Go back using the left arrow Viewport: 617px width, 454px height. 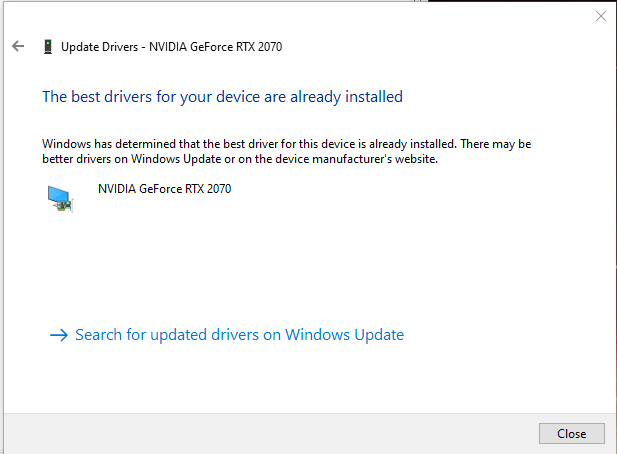[x=18, y=46]
